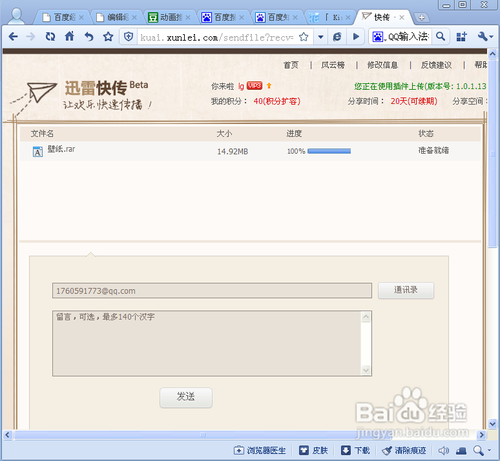Select the 壁纸.rar file row
The image size is (500, 461).
tap(250, 151)
